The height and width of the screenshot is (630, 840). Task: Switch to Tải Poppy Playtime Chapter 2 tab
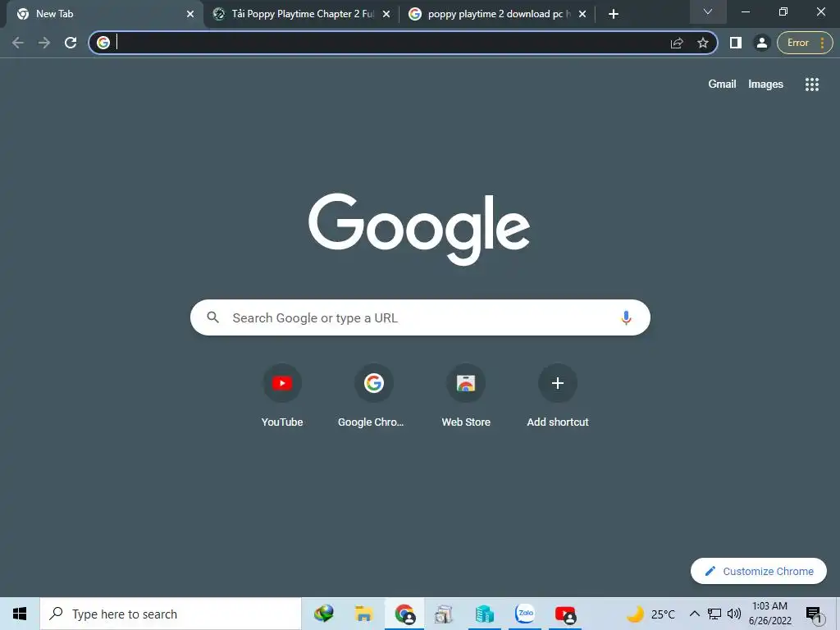click(302, 14)
